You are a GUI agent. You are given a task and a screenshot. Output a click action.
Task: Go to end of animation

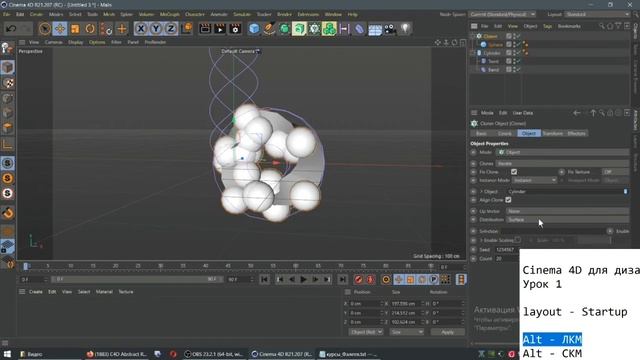342,280
